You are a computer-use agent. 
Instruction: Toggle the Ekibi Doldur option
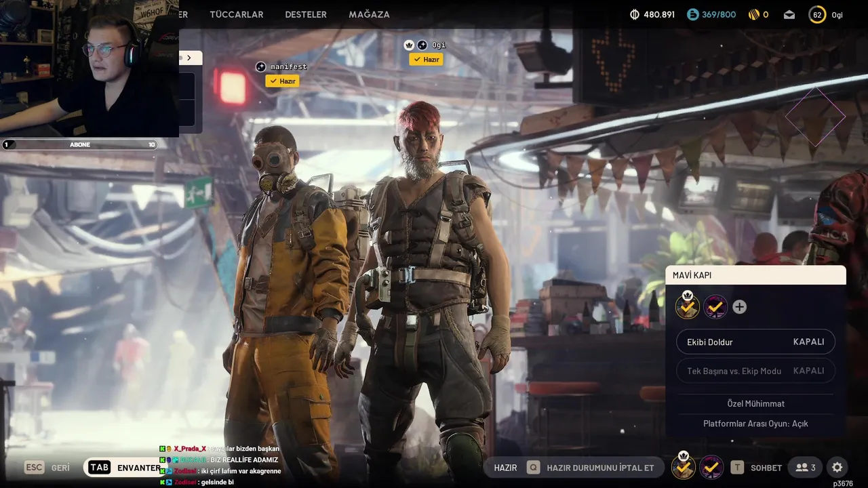click(x=755, y=342)
